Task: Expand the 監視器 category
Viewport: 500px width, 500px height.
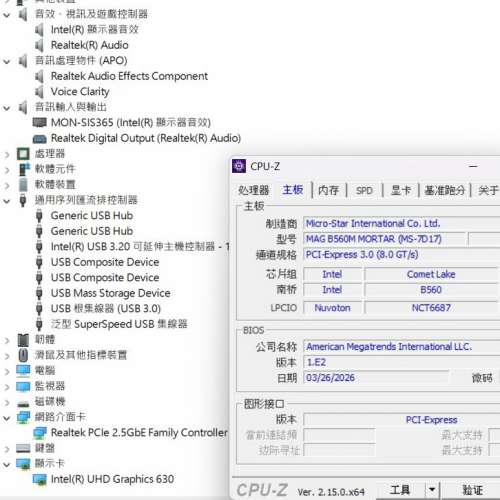Action: point(7,387)
